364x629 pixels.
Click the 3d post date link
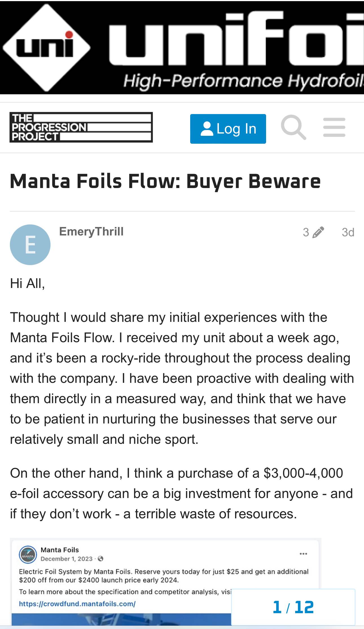(348, 232)
